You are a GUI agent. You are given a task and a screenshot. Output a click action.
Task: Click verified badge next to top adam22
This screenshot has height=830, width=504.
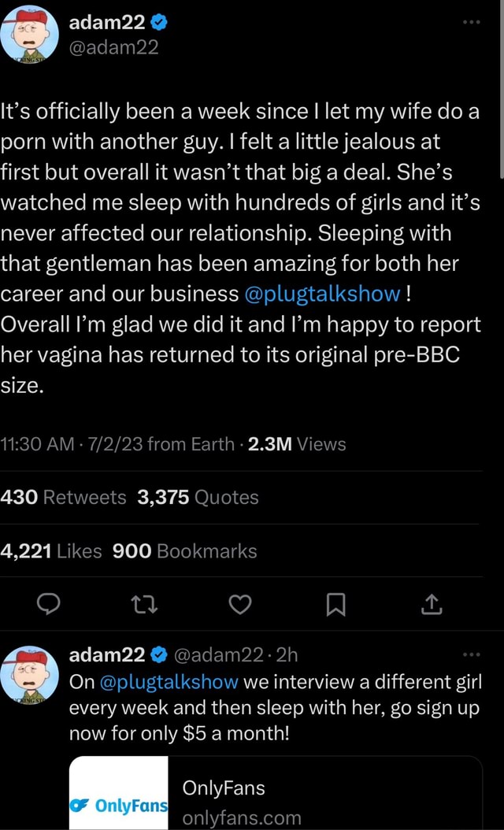[x=159, y=22]
